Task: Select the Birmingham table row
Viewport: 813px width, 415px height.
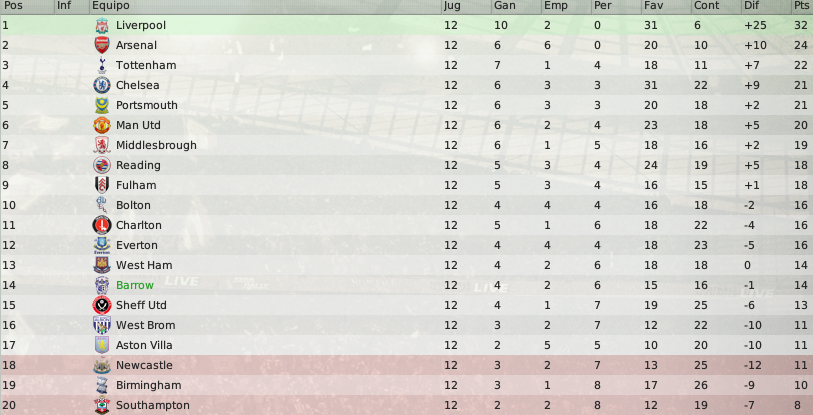Action: (406, 385)
